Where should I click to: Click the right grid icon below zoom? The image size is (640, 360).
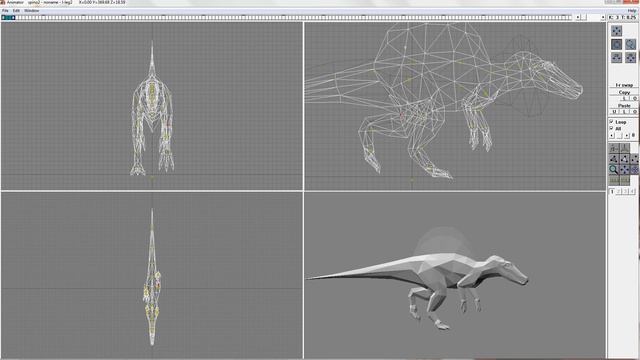tap(624, 180)
